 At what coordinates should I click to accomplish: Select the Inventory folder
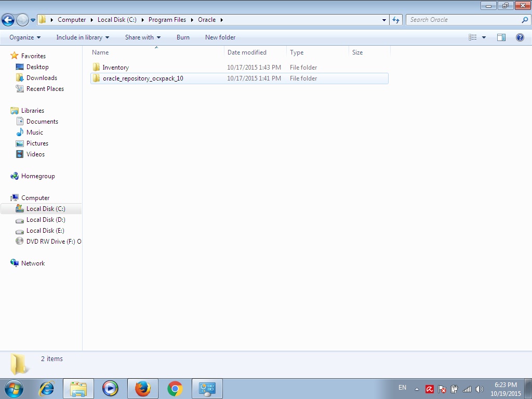point(115,68)
